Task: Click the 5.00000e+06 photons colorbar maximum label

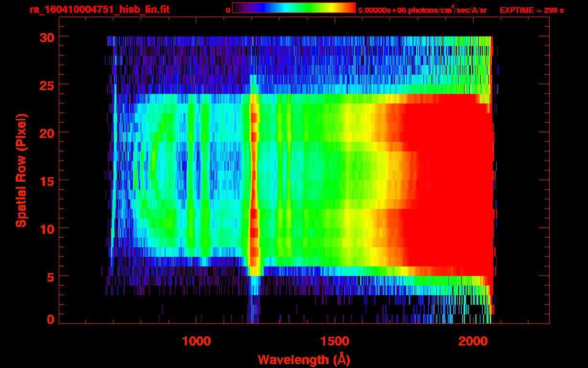Action: [422, 10]
